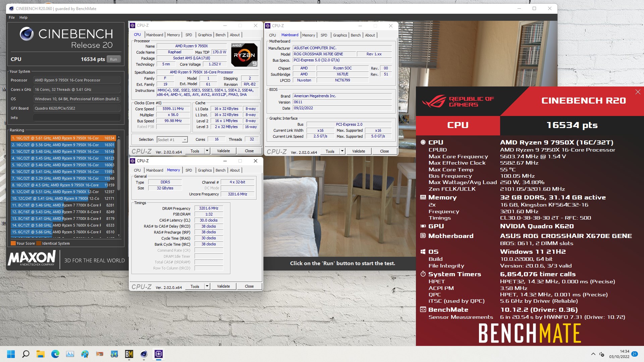644x362 pixels.
Task: Expand Tools arrow in CPU-Z CPU window
Action: tap(207, 151)
